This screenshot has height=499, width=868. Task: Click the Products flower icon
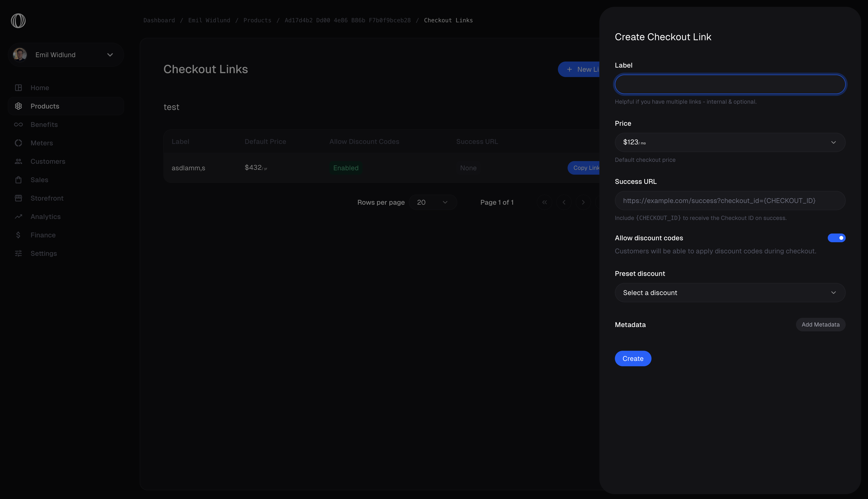pos(18,106)
